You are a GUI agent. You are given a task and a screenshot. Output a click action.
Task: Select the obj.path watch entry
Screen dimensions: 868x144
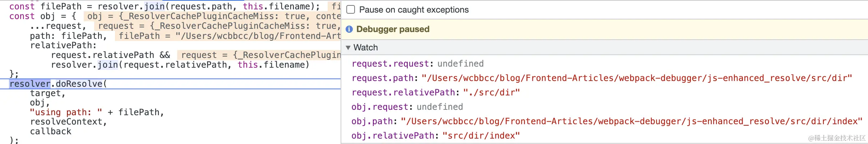tap(607, 121)
